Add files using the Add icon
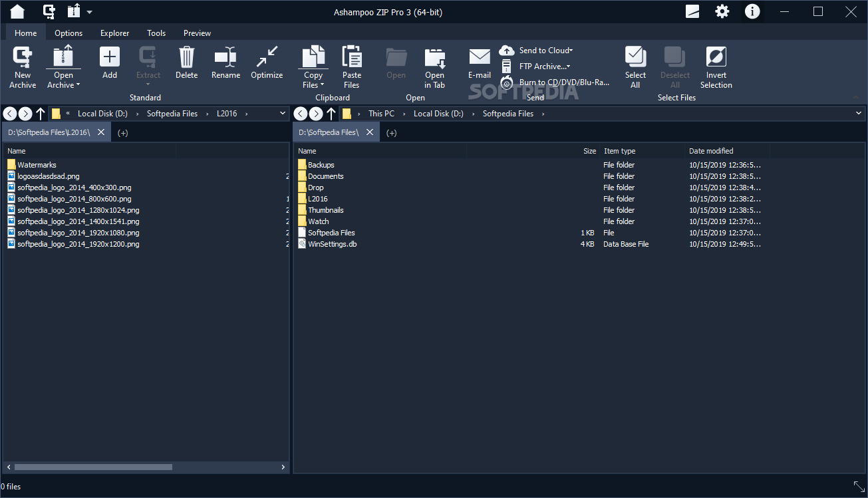This screenshot has width=868, height=498. pos(110,57)
